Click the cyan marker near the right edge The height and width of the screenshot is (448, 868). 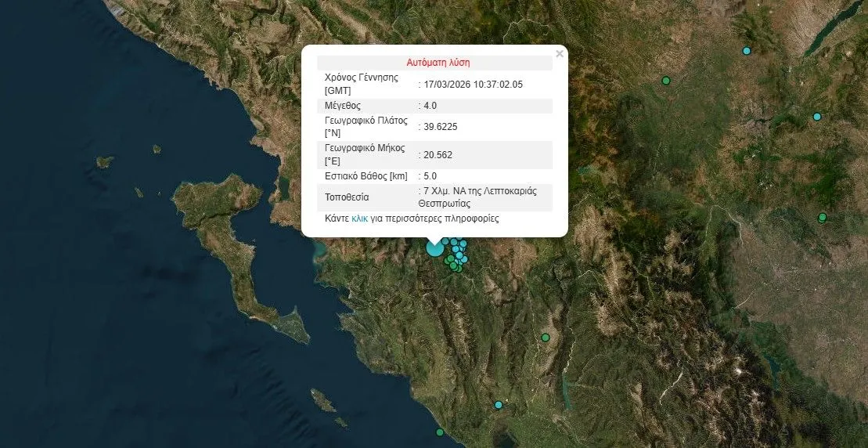[816, 117]
